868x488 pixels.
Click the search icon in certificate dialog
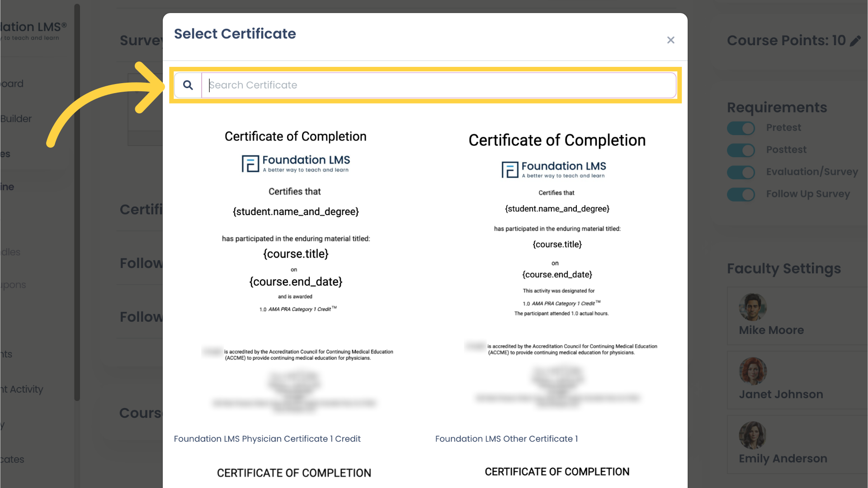point(188,85)
